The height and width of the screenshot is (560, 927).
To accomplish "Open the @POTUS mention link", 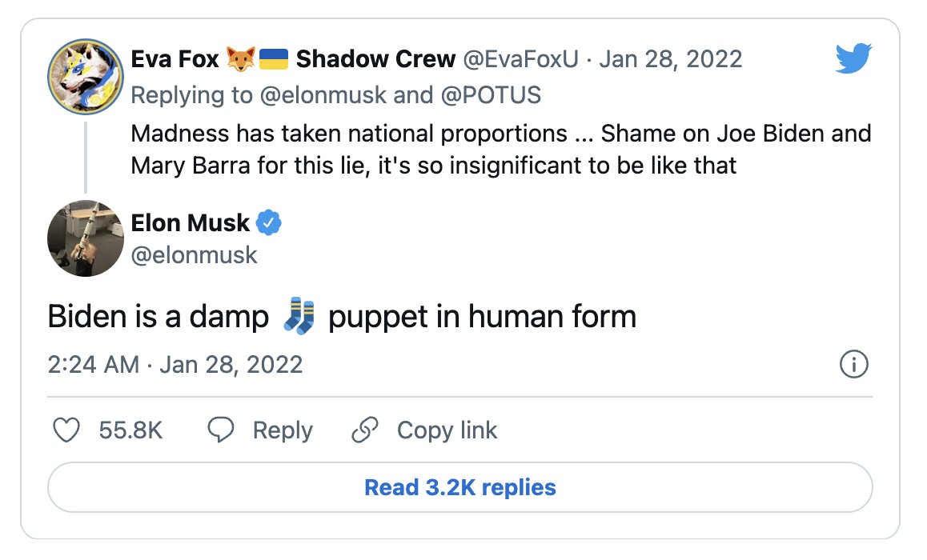I will coord(490,95).
